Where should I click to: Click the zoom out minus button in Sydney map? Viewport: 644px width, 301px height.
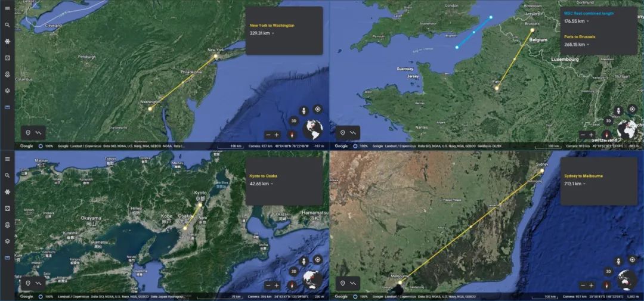point(583,286)
